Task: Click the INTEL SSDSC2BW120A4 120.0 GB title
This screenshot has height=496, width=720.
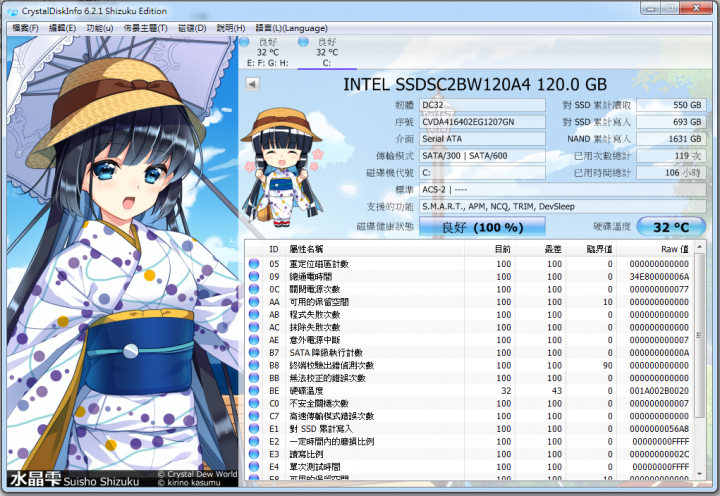Action: pyautogui.click(x=475, y=85)
